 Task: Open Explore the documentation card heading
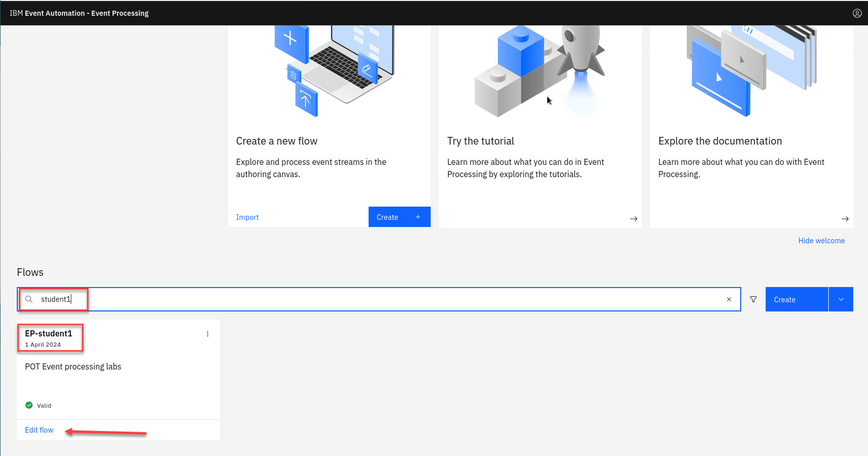coord(720,141)
